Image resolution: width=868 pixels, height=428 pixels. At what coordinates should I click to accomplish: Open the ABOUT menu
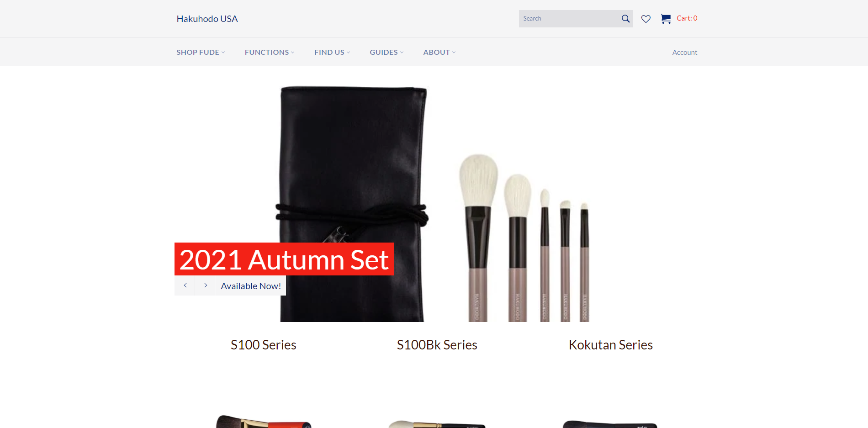tap(439, 52)
